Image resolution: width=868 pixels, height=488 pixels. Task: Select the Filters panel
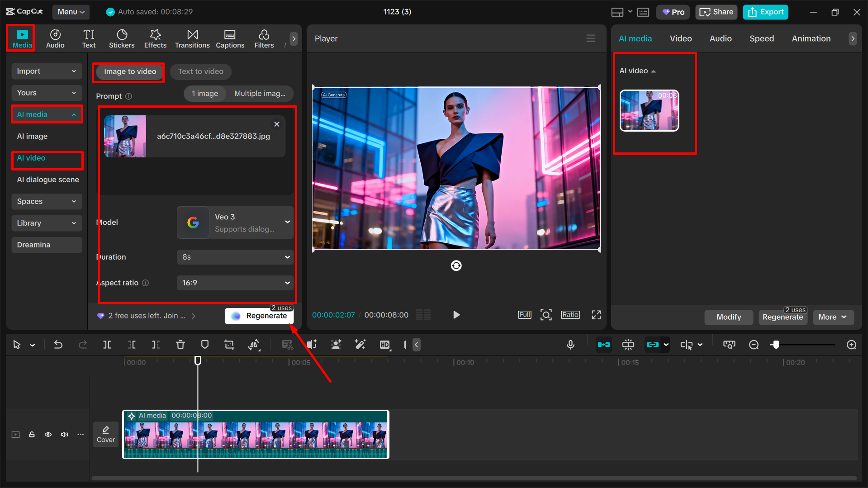pos(264,38)
